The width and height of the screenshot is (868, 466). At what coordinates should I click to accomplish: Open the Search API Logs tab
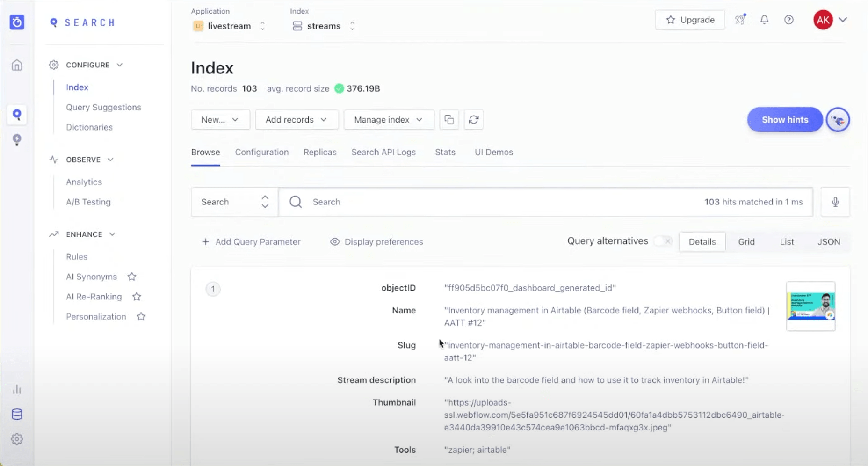click(383, 152)
